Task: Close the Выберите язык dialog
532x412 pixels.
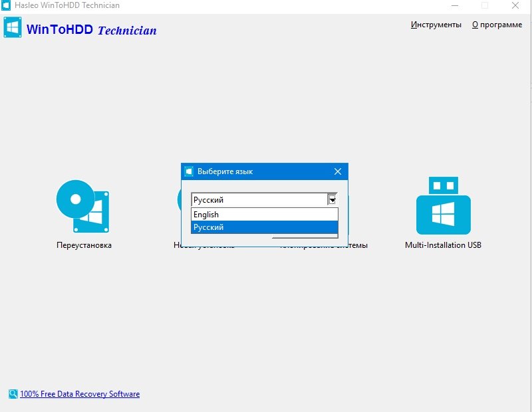Action: click(x=338, y=171)
